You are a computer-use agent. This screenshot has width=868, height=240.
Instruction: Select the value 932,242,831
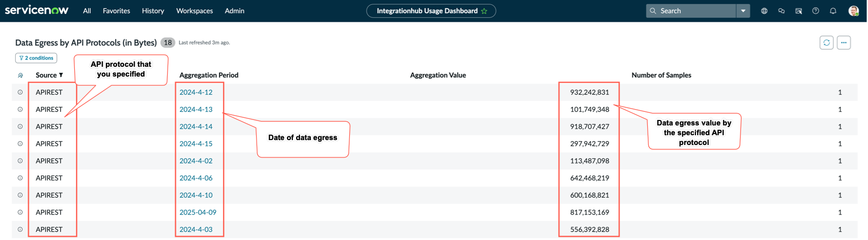[x=590, y=92]
